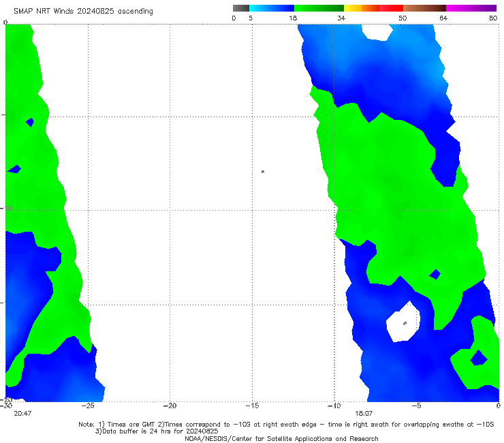Click the color bar label '18'
Screen dimensions: 504x443
[293, 18]
